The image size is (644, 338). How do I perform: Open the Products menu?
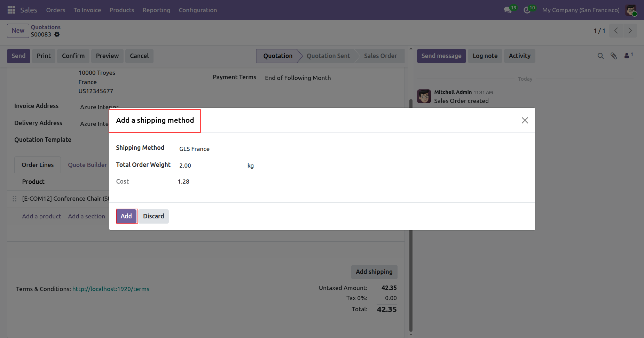point(122,10)
